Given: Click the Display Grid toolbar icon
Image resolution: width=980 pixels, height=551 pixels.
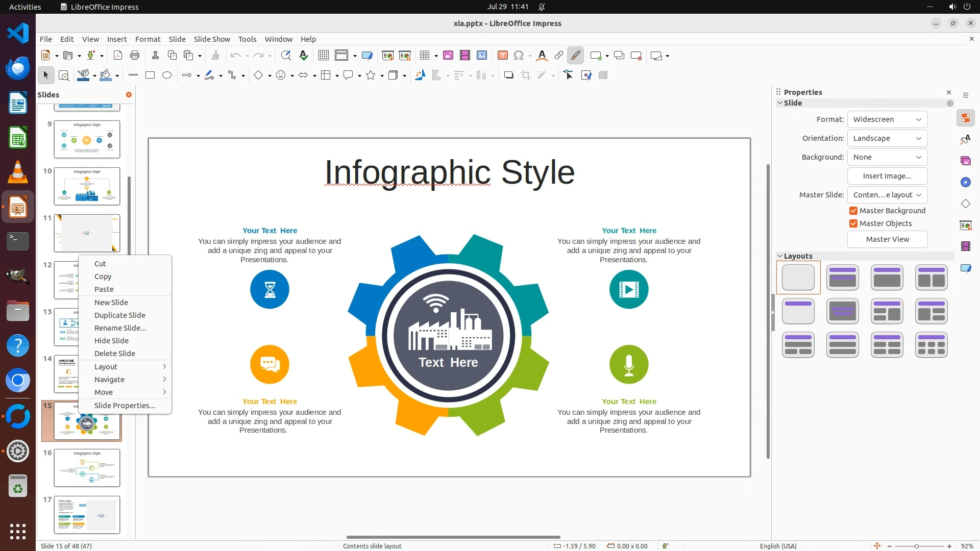Looking at the screenshot, I should tap(323, 56).
